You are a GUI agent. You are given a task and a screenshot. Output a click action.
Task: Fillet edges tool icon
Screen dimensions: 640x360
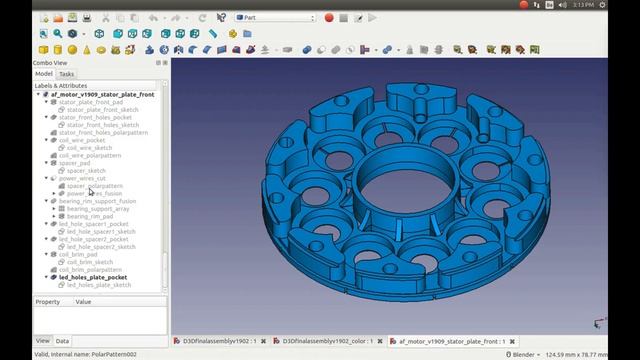193,50
